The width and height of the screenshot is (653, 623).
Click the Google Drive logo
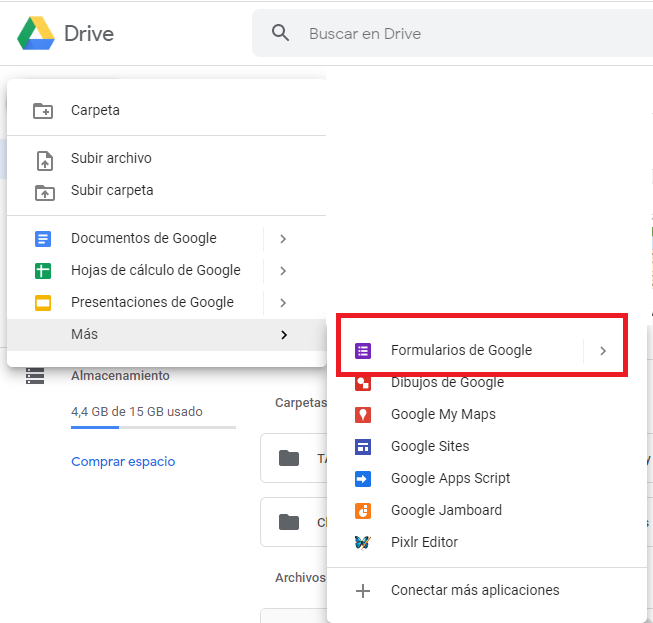pyautogui.click(x=36, y=33)
